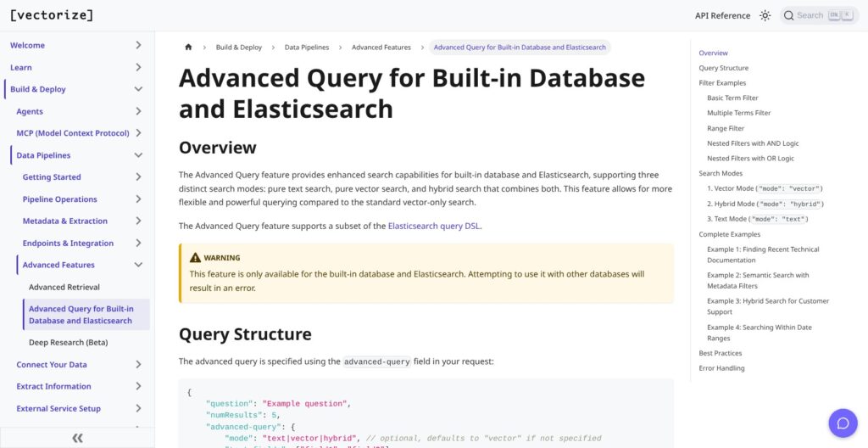The height and width of the screenshot is (448, 868).
Task: Select Advanced Query for Built-in Database sidebar item
Action: click(86, 315)
